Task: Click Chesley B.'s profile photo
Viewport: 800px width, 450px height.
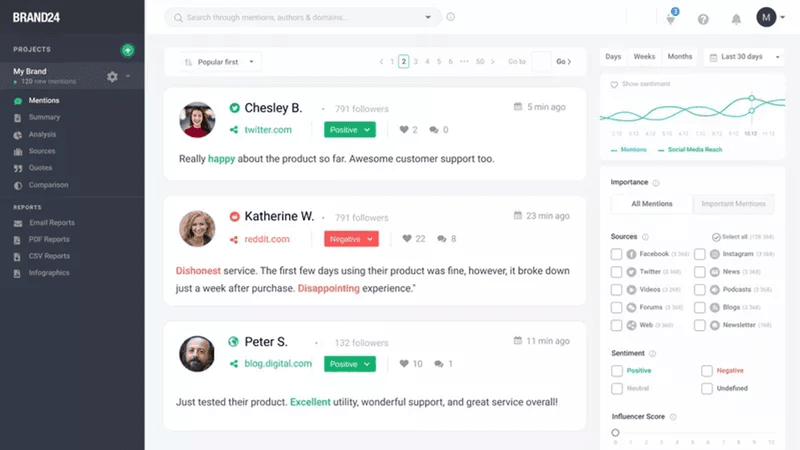Action: [197, 120]
